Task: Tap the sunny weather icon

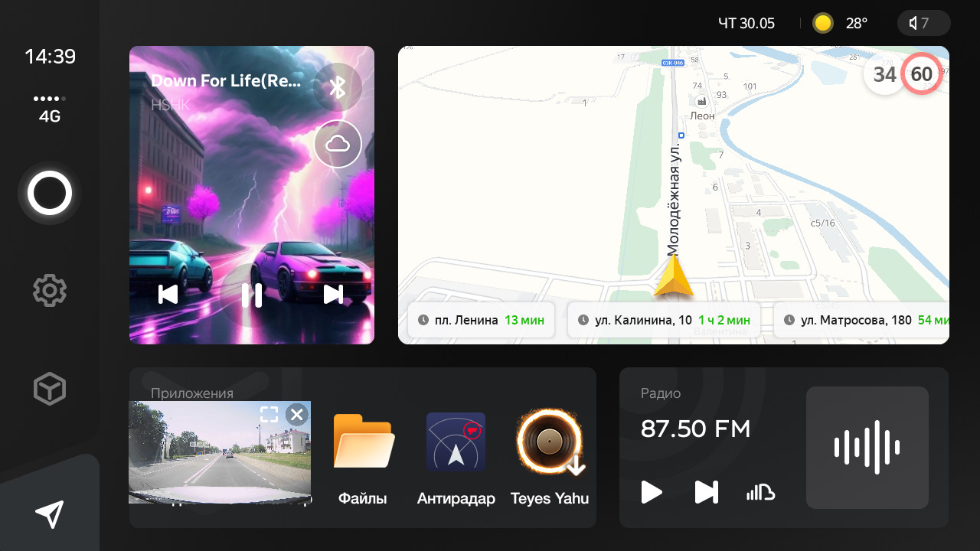Action: click(823, 23)
